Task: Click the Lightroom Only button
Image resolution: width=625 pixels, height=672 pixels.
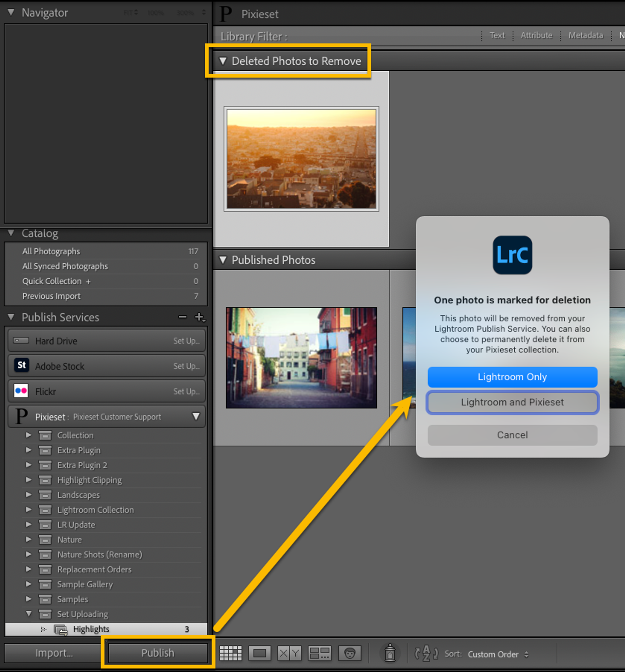Action: (x=512, y=377)
